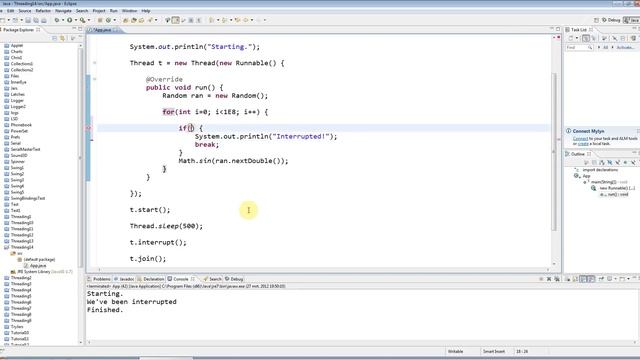Collapse the run method fold marker
Viewport: 640px width, 360px height.
tap(95, 79)
